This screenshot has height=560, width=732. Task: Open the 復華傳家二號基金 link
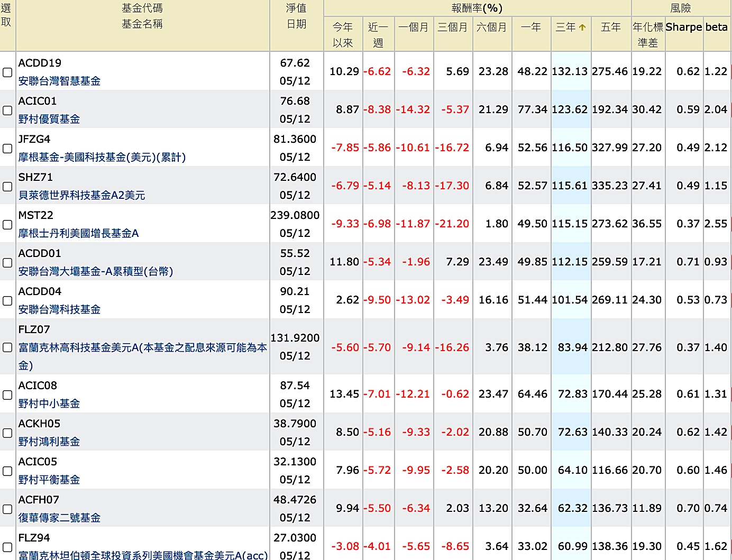[59, 518]
